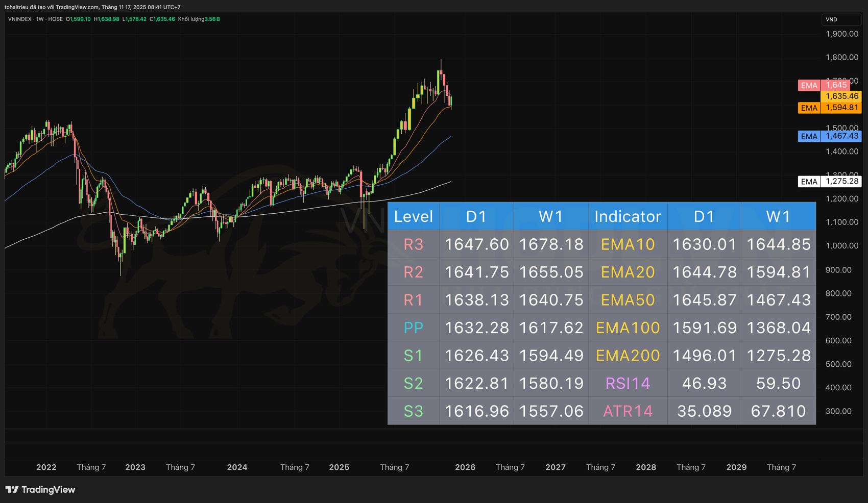Click the orange EMA 1,594.81 price tag

point(830,108)
